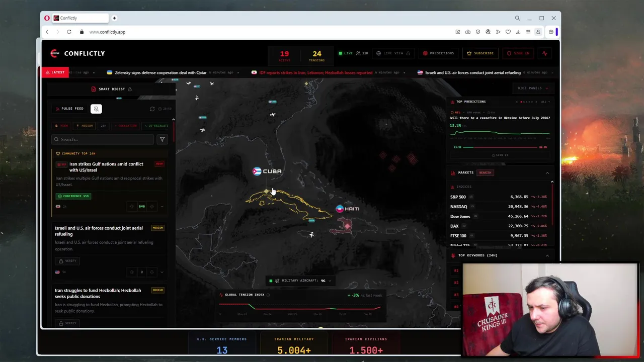Open the Predictions page

439,53
